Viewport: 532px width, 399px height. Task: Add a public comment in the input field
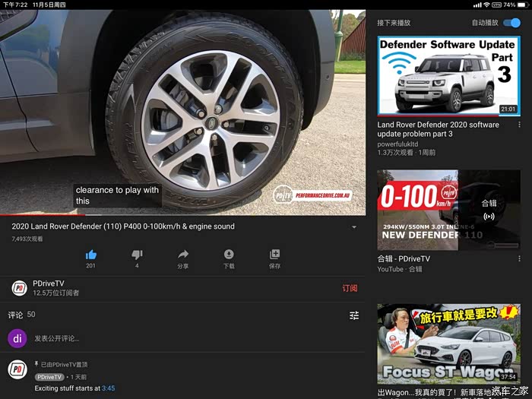[x=57, y=339]
